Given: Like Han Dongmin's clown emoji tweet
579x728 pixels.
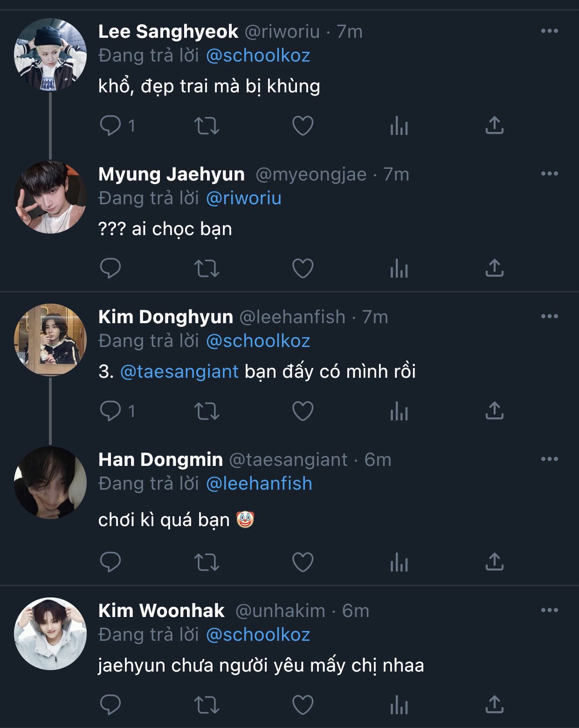Looking at the screenshot, I should pyautogui.click(x=303, y=562).
